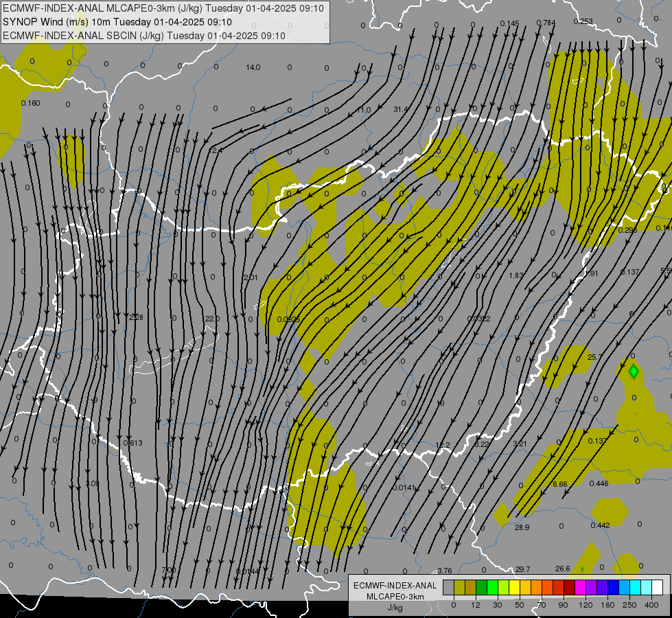Click the 31.4 value on the map
The height and width of the screenshot is (618, 672).
tap(401, 109)
